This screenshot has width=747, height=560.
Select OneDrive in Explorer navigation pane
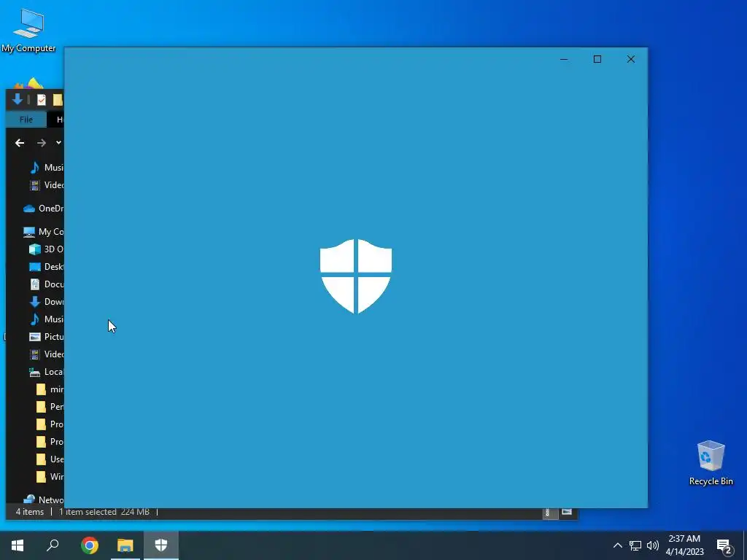click(43, 208)
